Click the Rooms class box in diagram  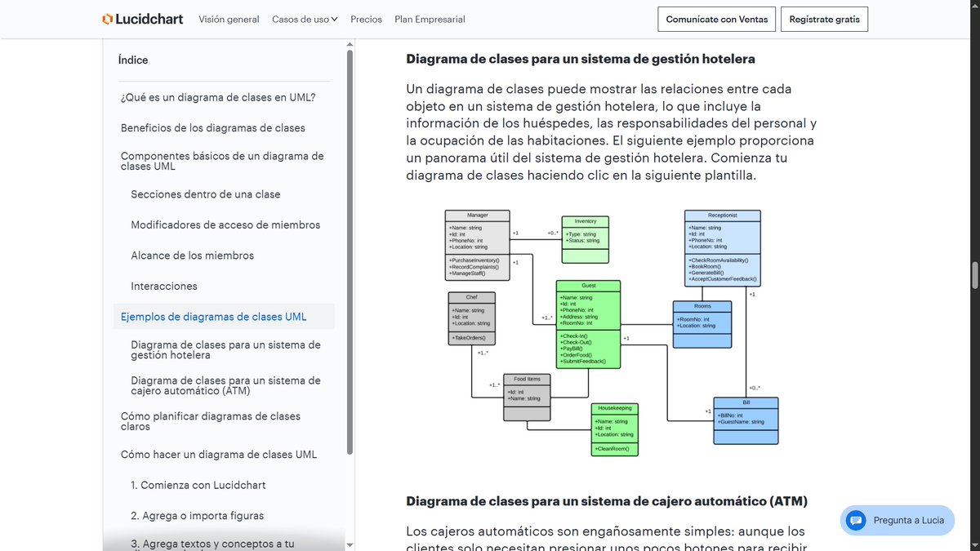point(702,325)
